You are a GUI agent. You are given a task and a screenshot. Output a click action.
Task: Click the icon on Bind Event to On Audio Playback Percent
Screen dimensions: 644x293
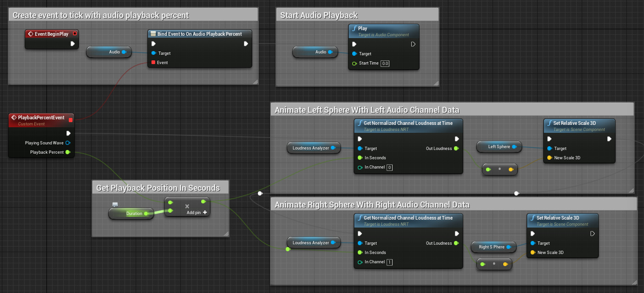click(152, 34)
